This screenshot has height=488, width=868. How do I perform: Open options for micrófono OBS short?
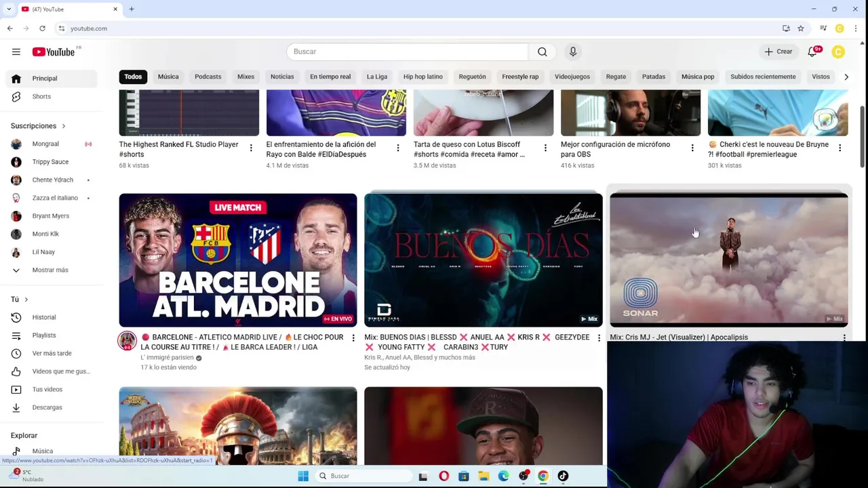[x=692, y=148]
